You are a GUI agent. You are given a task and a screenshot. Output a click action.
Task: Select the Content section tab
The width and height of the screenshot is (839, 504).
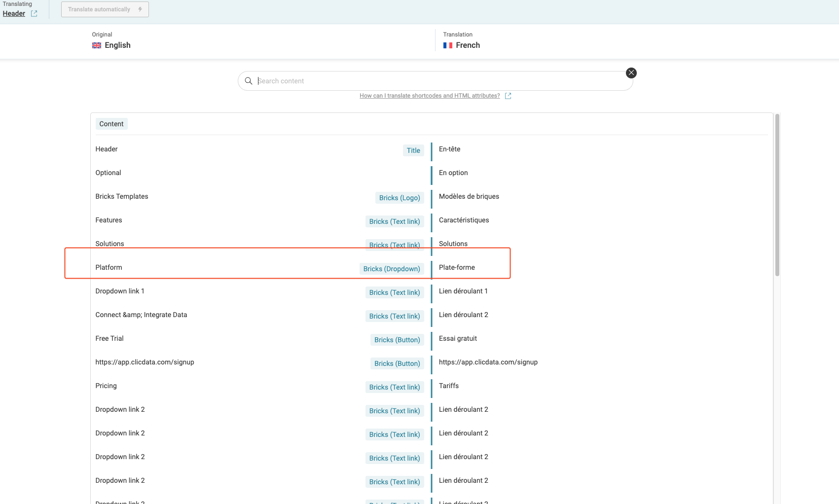[111, 124]
